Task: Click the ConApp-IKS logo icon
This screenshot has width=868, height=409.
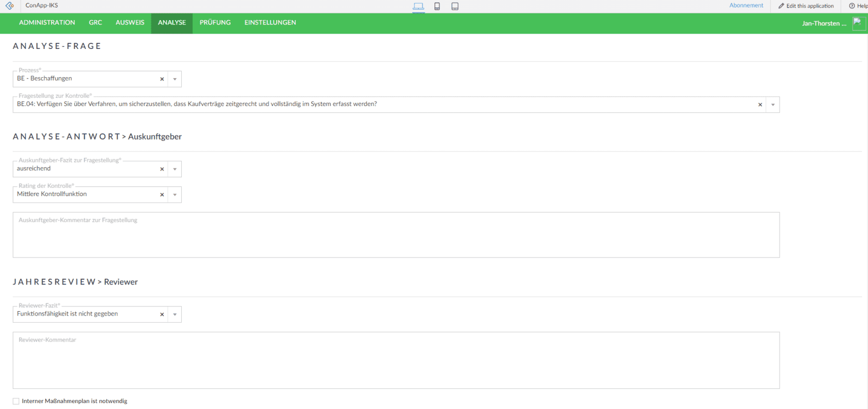Action: pos(10,6)
